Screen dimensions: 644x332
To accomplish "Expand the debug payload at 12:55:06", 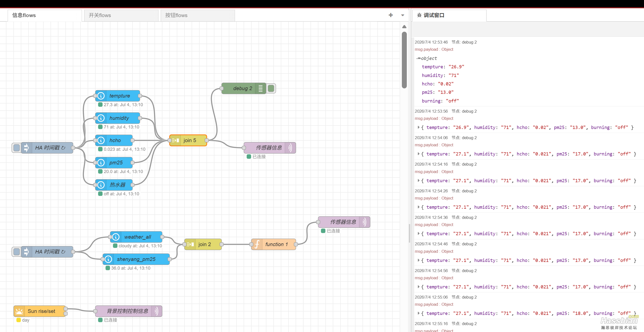I will [418, 313].
